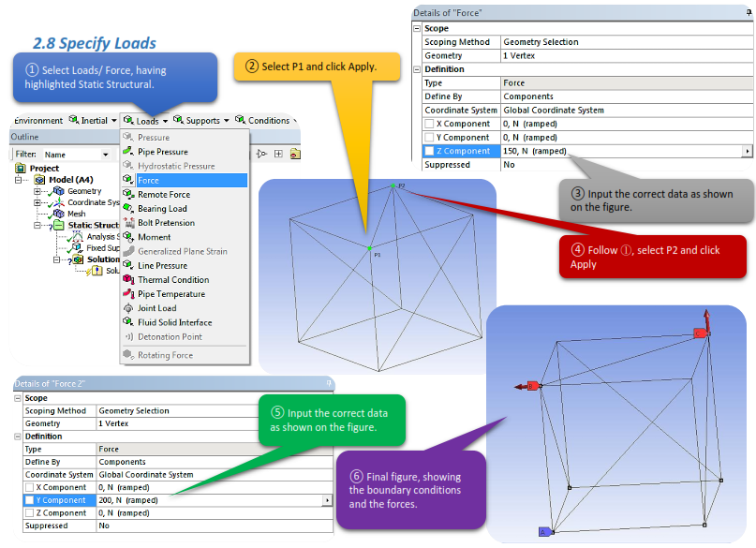The height and width of the screenshot is (548, 756).
Task: Select the Moment load icon
Action: click(x=128, y=237)
